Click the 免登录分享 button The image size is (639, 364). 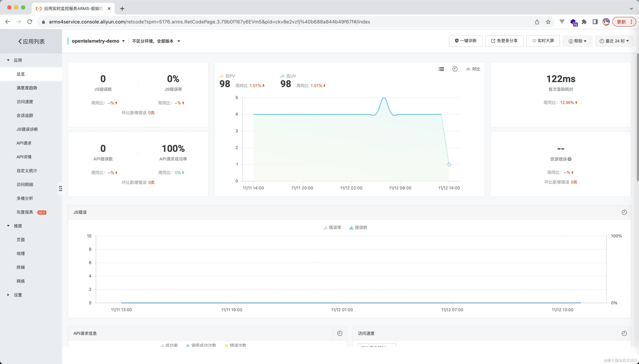point(504,41)
